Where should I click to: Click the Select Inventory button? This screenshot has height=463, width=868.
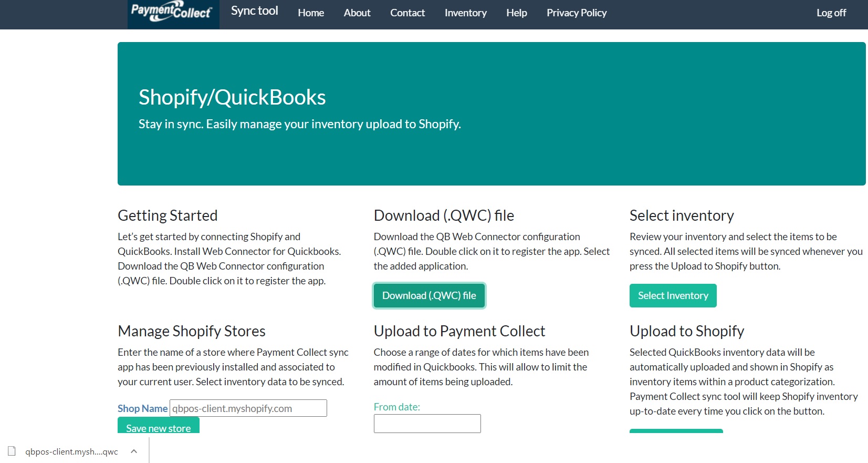point(673,295)
